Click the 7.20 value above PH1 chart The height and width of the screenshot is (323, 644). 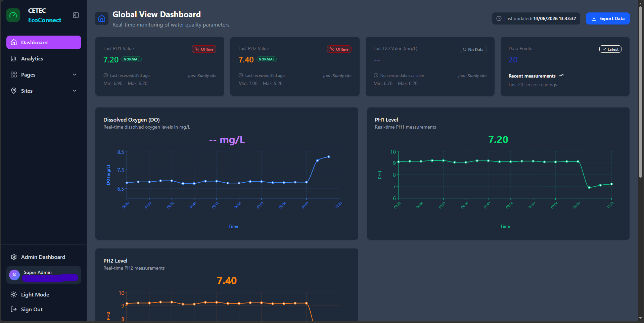pos(498,140)
